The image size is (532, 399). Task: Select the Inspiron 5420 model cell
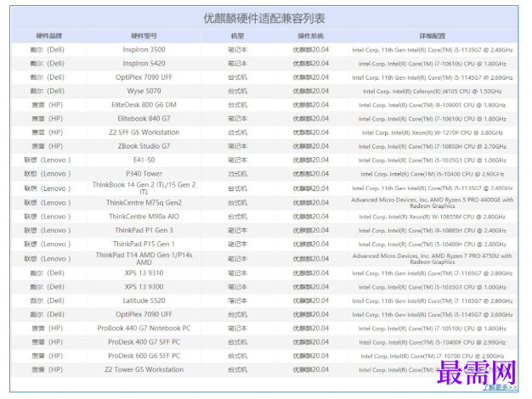144,64
